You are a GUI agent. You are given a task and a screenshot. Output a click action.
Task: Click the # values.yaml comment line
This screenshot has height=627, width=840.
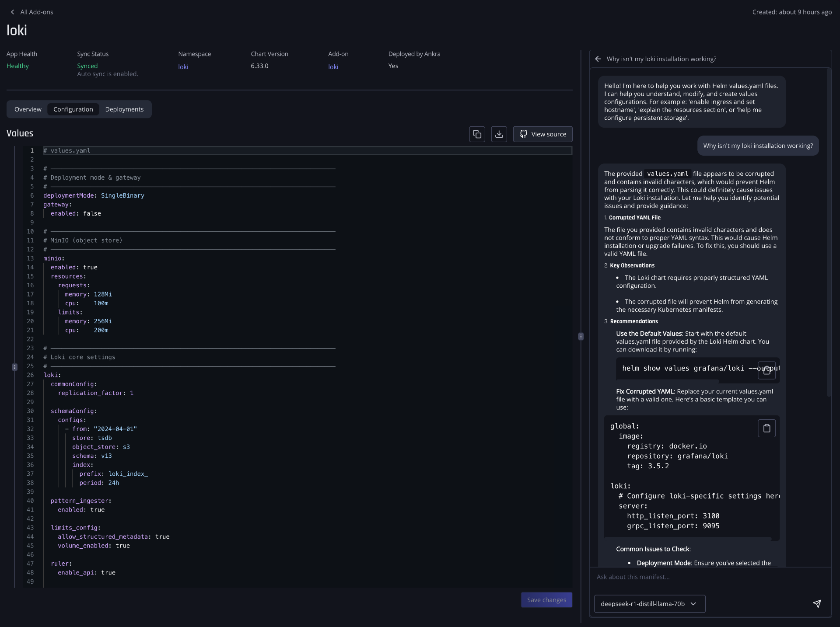[67, 150]
